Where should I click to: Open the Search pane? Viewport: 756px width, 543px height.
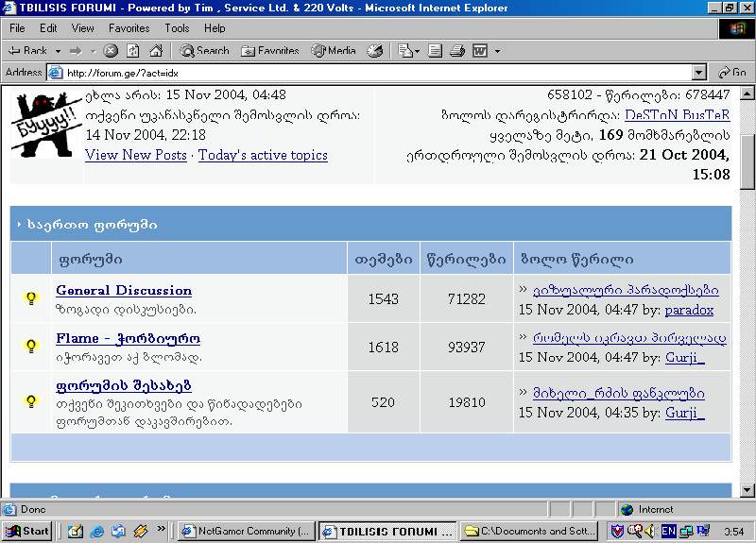(x=204, y=51)
